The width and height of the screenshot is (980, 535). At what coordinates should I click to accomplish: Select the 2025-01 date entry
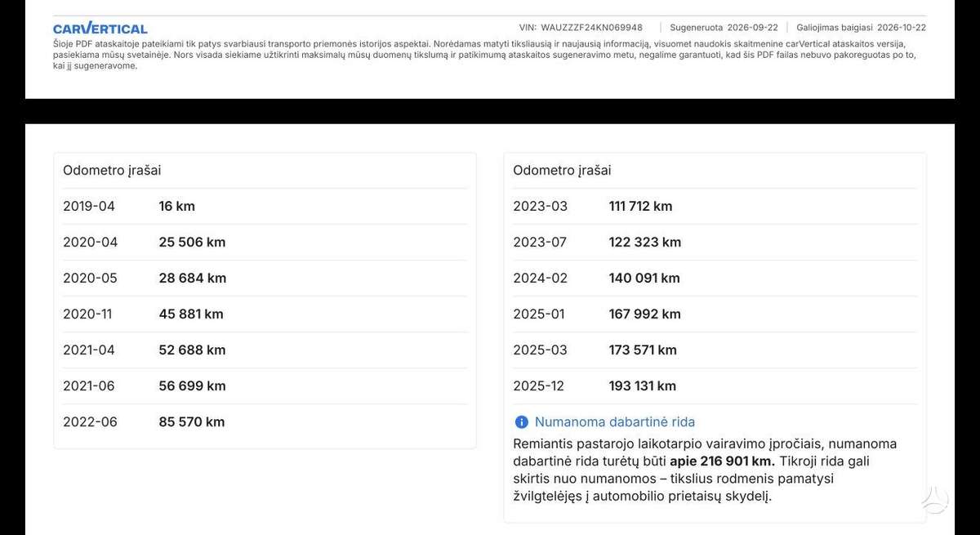(x=539, y=314)
